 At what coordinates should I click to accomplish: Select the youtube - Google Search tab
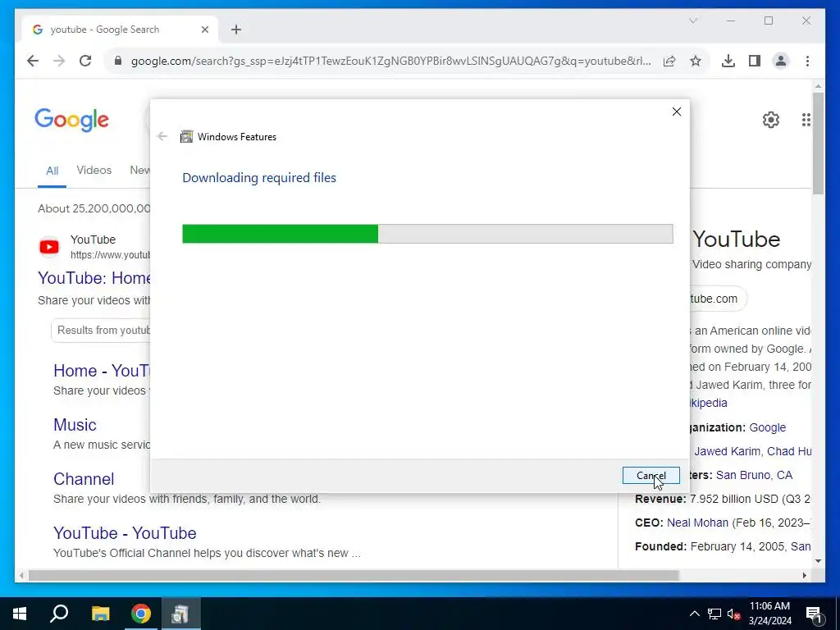[x=120, y=30]
